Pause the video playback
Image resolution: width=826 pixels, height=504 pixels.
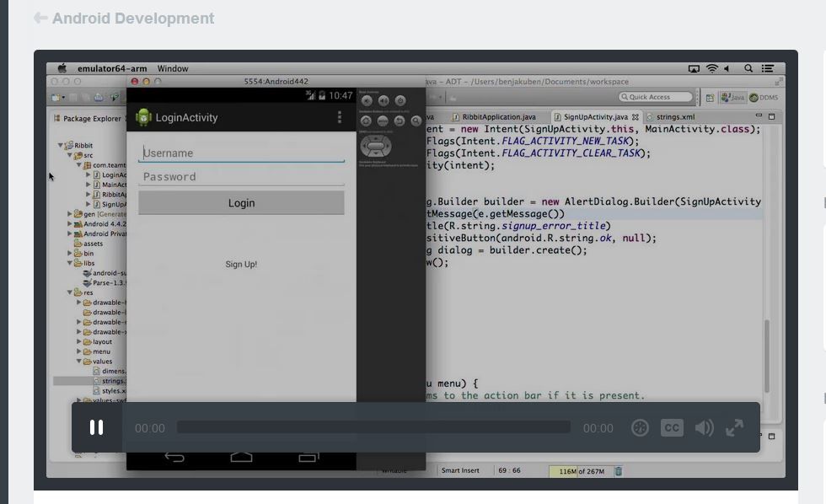tap(96, 427)
